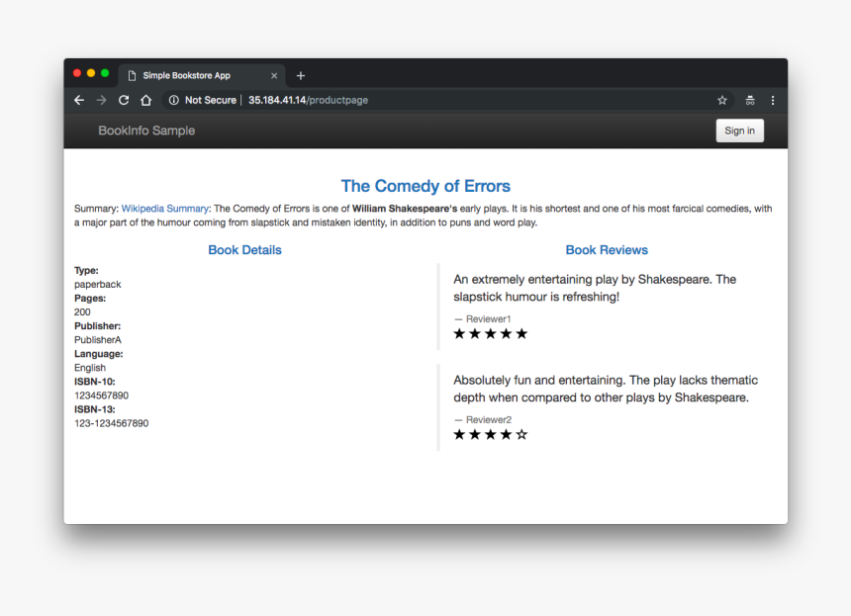The width and height of the screenshot is (851, 616).
Task: Click the browser forward arrow
Action: point(101,100)
